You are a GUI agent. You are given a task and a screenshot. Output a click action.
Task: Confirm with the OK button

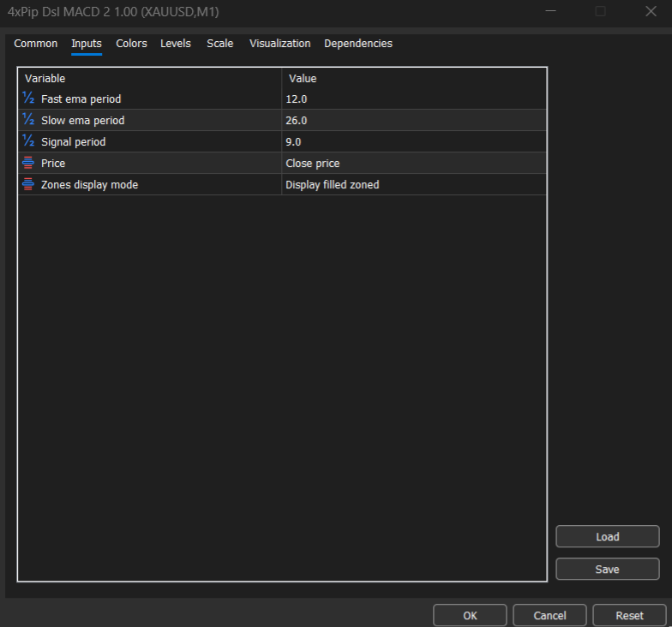(x=470, y=615)
